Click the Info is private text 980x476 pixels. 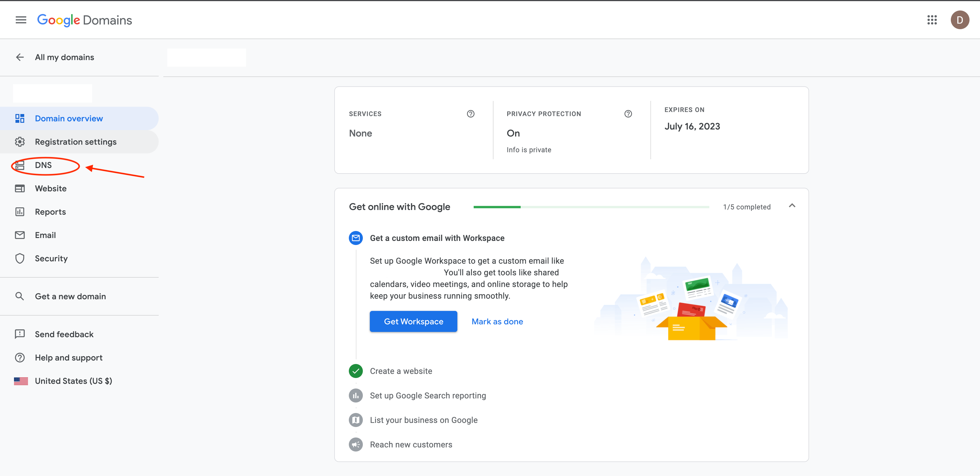click(529, 150)
